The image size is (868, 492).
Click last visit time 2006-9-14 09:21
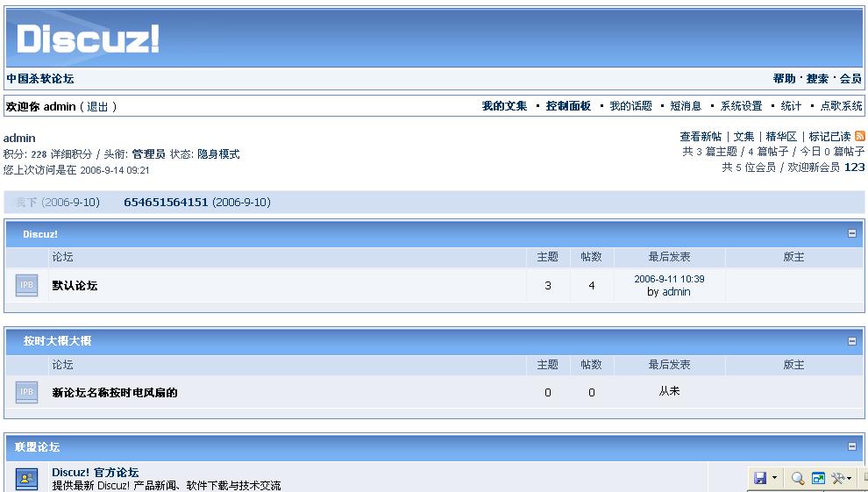tap(115, 170)
